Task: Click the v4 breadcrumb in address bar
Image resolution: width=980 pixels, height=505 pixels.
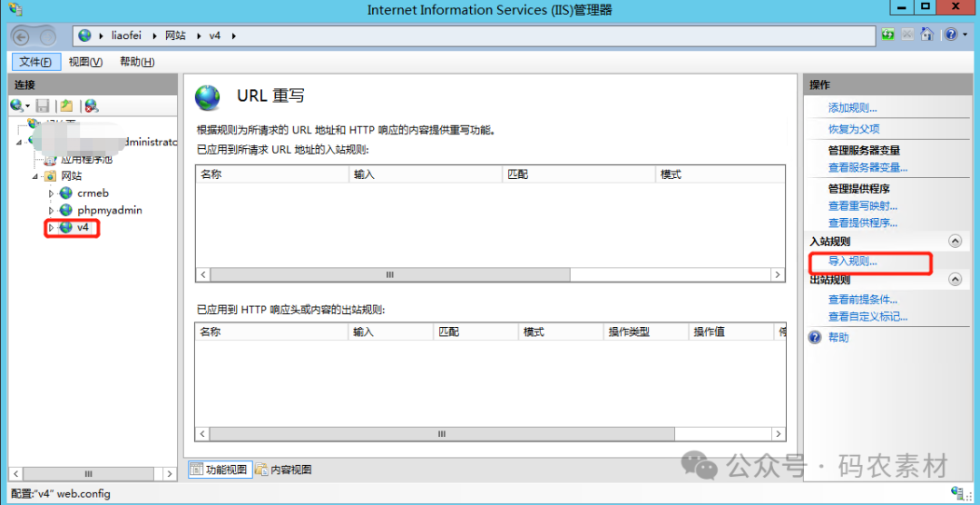Action: pos(214,35)
